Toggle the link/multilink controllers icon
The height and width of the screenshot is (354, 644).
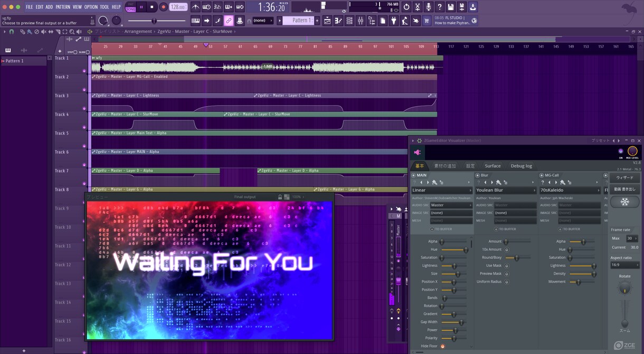point(229,21)
